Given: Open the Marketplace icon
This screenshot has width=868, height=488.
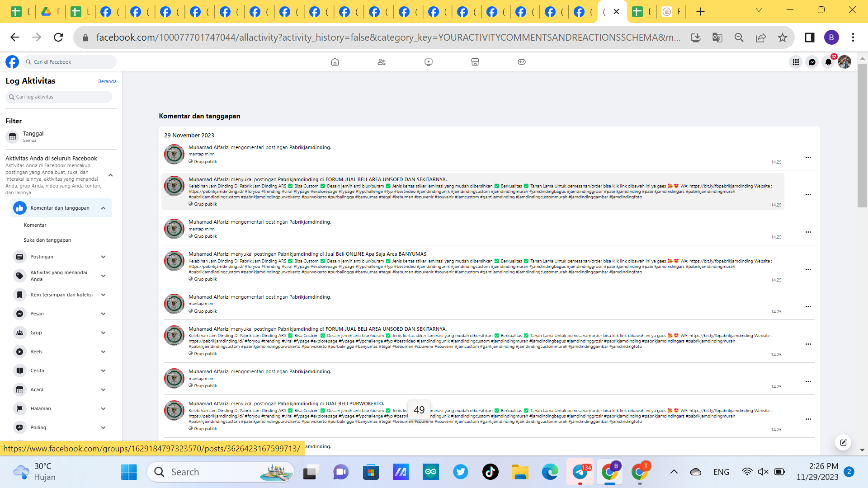Looking at the screenshot, I should click(475, 62).
